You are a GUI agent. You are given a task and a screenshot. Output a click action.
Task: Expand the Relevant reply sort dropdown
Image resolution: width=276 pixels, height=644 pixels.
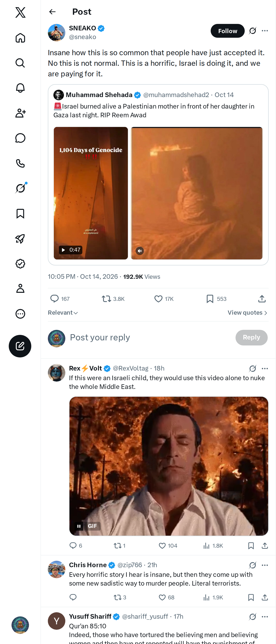63,313
